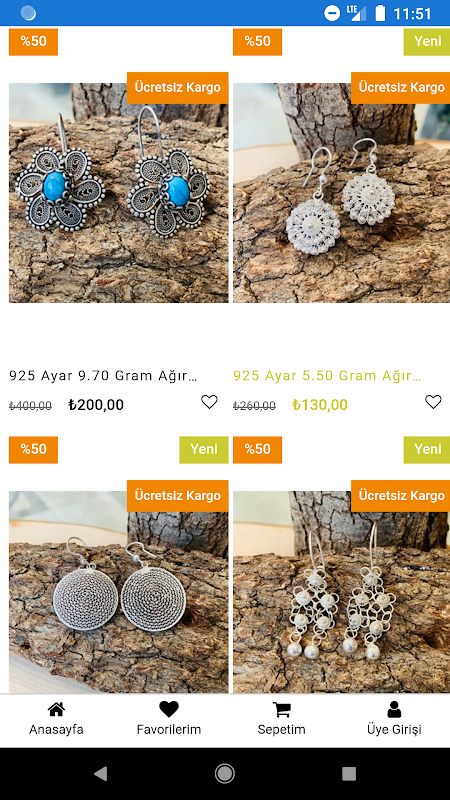Tap the Anasayfa home icon

point(56,710)
